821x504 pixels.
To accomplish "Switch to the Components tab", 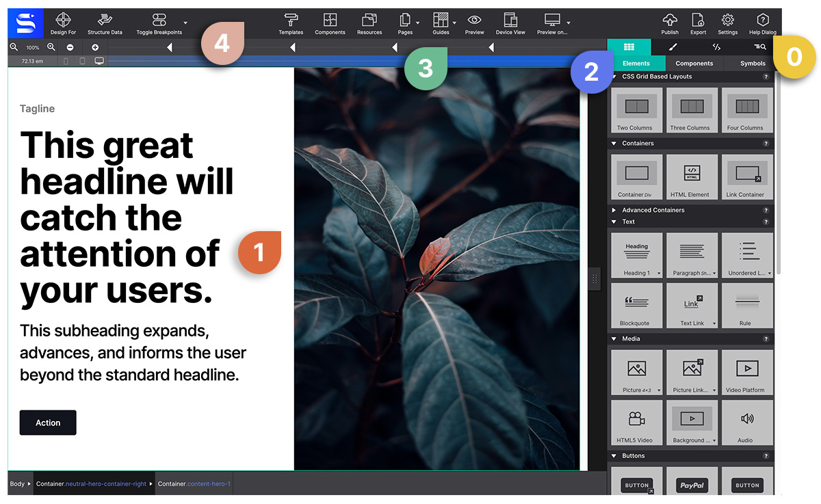I will pos(694,63).
